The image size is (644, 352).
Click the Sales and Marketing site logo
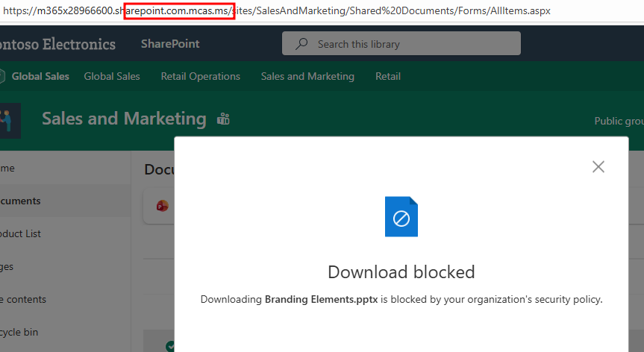click(x=10, y=120)
